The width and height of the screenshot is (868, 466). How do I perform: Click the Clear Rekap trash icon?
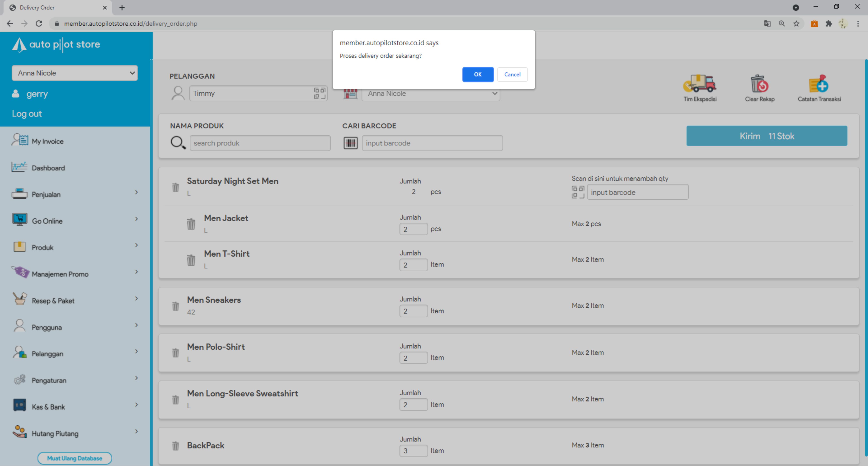coord(759,84)
